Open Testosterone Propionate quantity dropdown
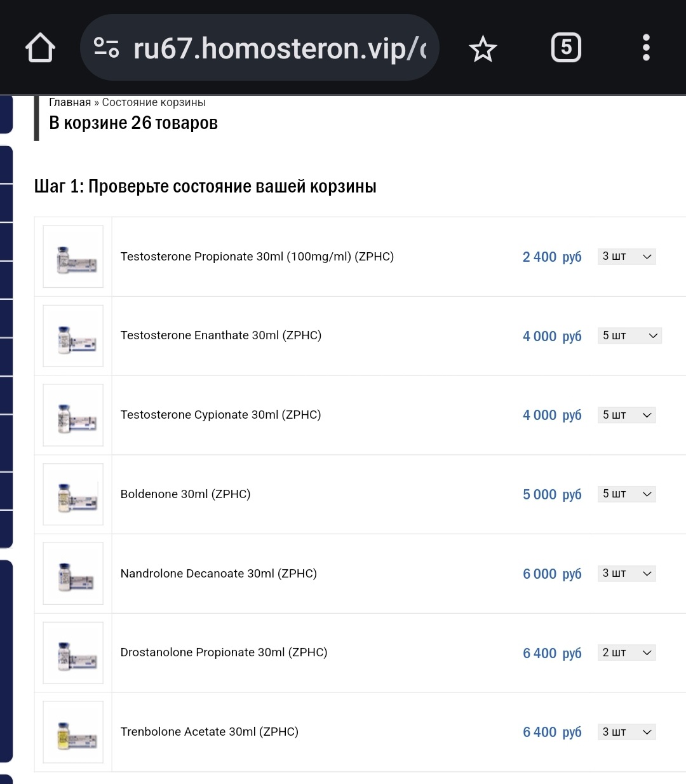The image size is (686, 784). 626,257
